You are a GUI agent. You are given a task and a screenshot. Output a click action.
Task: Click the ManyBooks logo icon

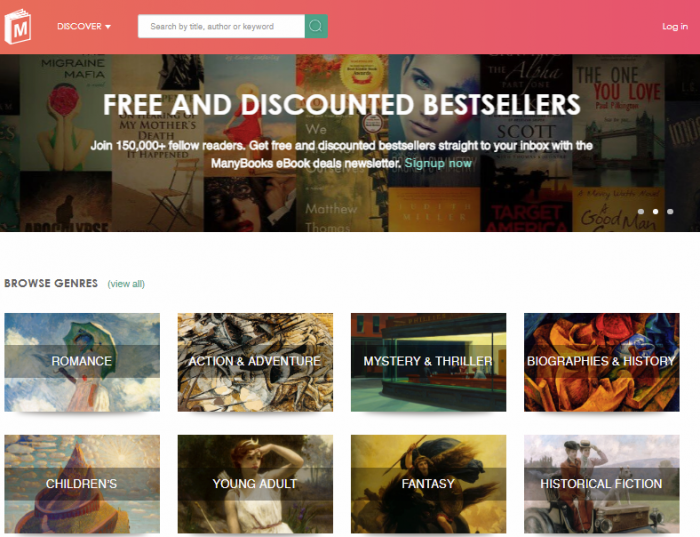[x=18, y=27]
